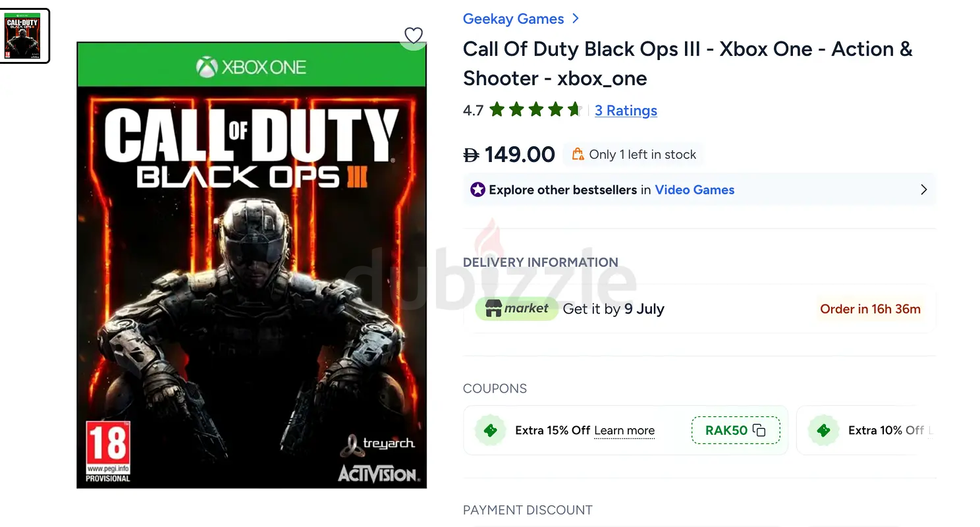
Task: Expand bestsellers with the right arrow chevron
Action: [x=923, y=190]
